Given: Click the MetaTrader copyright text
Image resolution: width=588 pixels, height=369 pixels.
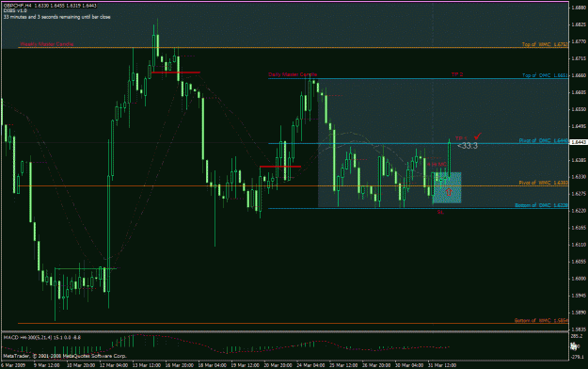Looking at the screenshot, I should 65,356.
